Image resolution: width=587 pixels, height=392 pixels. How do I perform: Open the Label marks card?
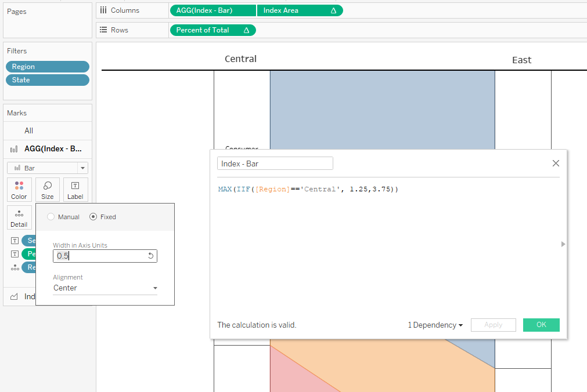coord(75,190)
